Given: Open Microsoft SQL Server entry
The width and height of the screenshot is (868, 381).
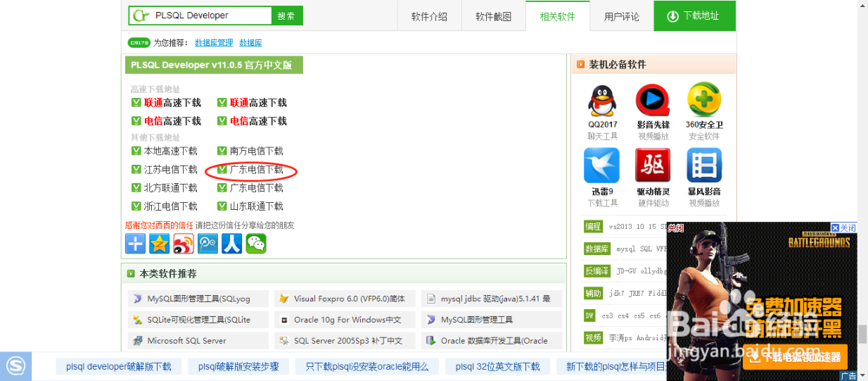Looking at the screenshot, I should tap(198, 340).
